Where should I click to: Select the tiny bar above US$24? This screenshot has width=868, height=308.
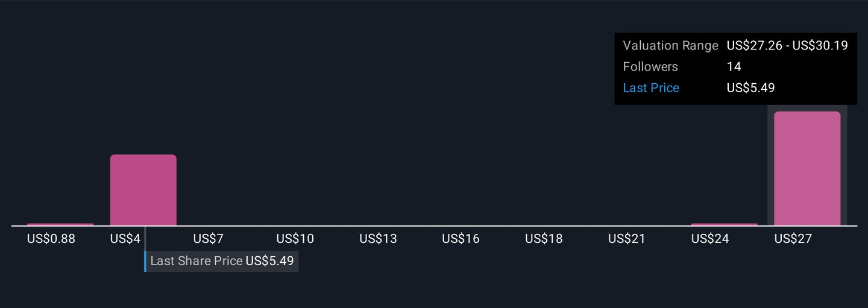coord(724,224)
